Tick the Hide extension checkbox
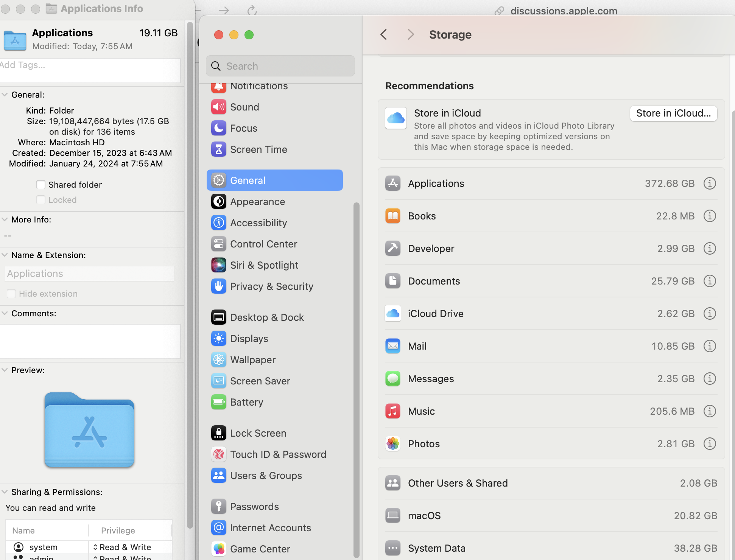735x560 pixels. click(x=11, y=294)
